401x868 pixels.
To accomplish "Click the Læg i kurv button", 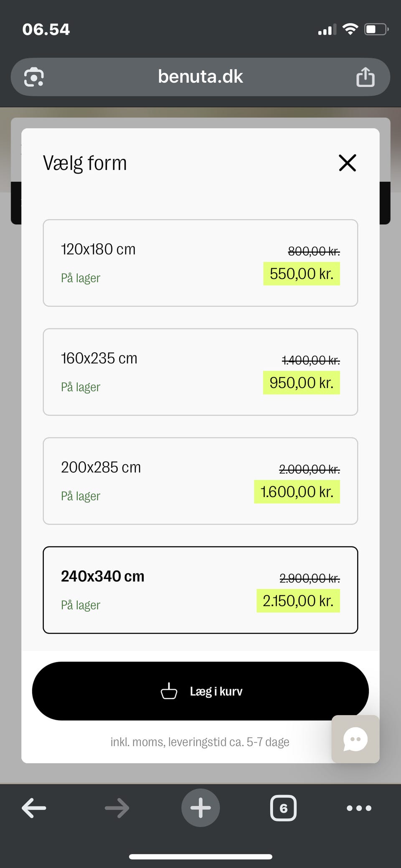I will pos(200,691).
